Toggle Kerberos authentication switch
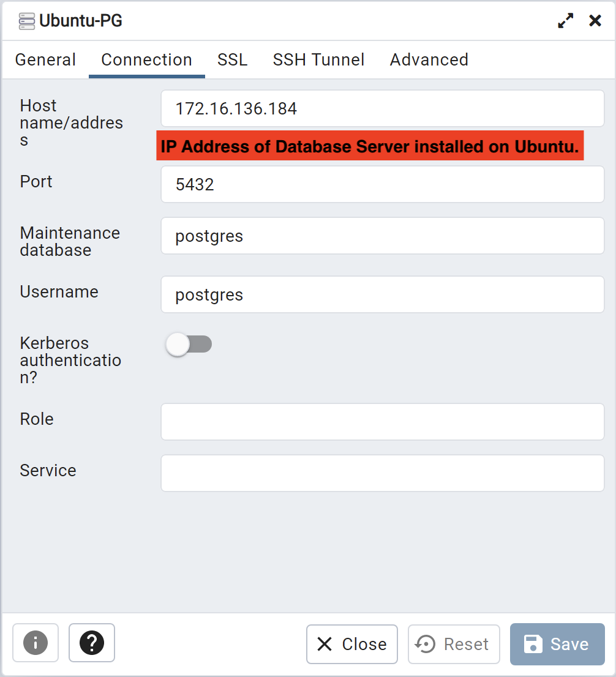 189,344
